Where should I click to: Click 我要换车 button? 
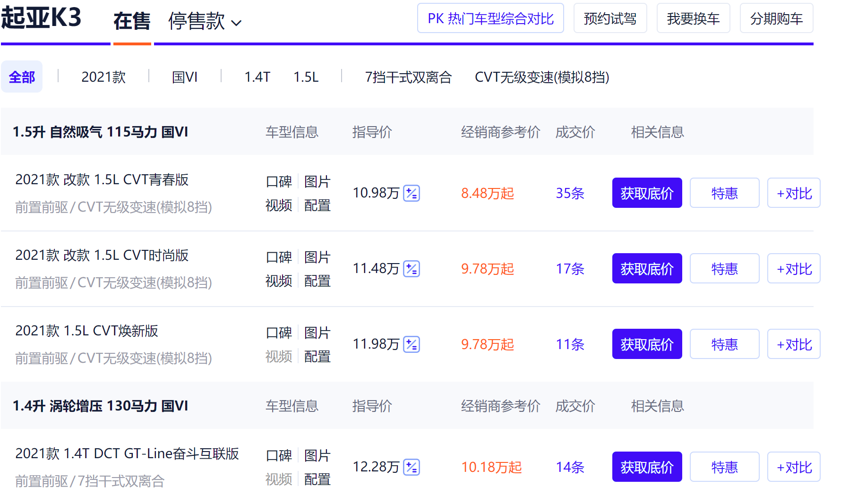(693, 18)
